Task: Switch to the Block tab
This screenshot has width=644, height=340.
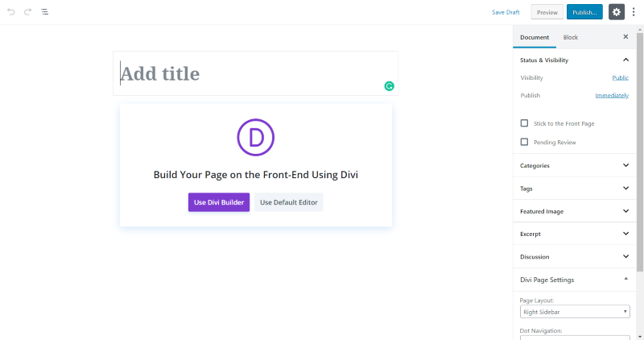Action: 571,37
